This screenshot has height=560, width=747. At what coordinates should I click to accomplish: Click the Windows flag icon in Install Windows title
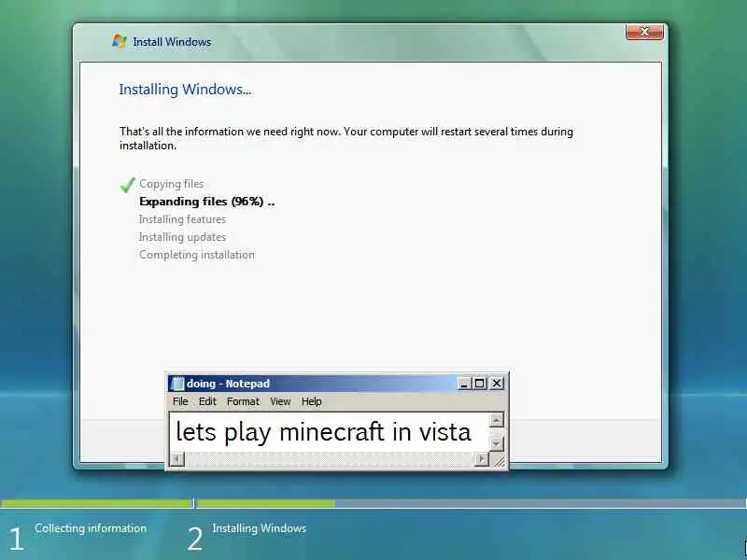pos(120,41)
